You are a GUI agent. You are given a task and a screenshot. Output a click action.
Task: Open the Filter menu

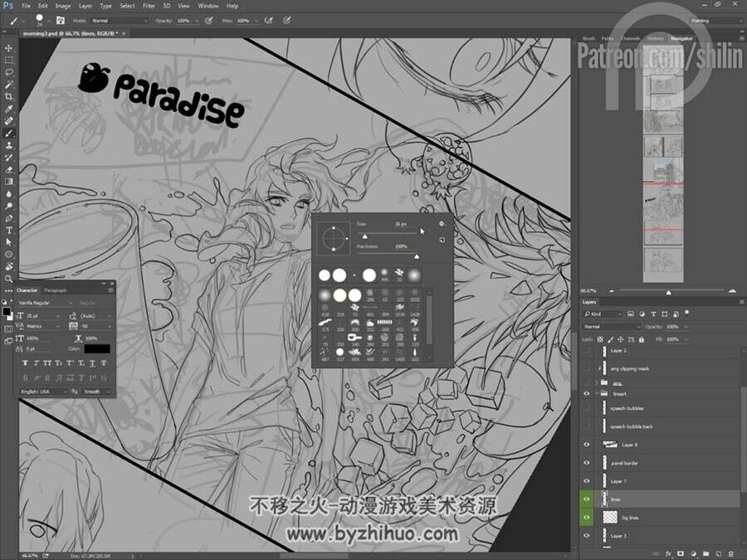click(149, 6)
